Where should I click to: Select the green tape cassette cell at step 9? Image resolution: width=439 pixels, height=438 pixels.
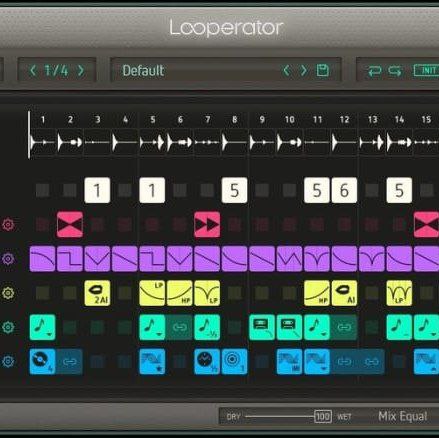[x=262, y=327]
